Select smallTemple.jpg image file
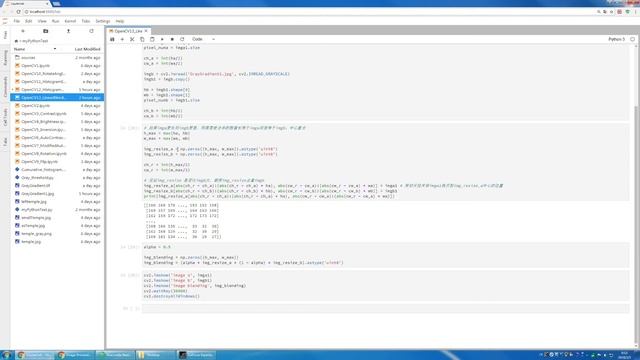 [x=57, y=218]
